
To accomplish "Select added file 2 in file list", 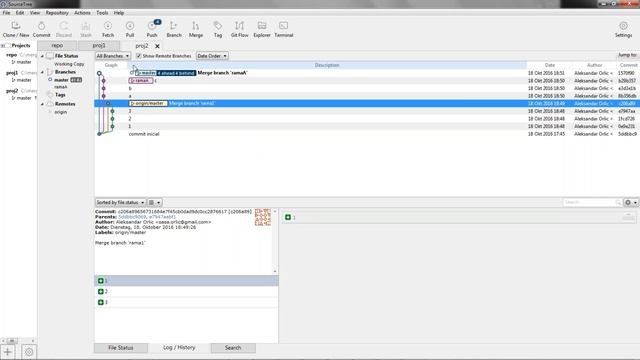I will click(x=186, y=291).
